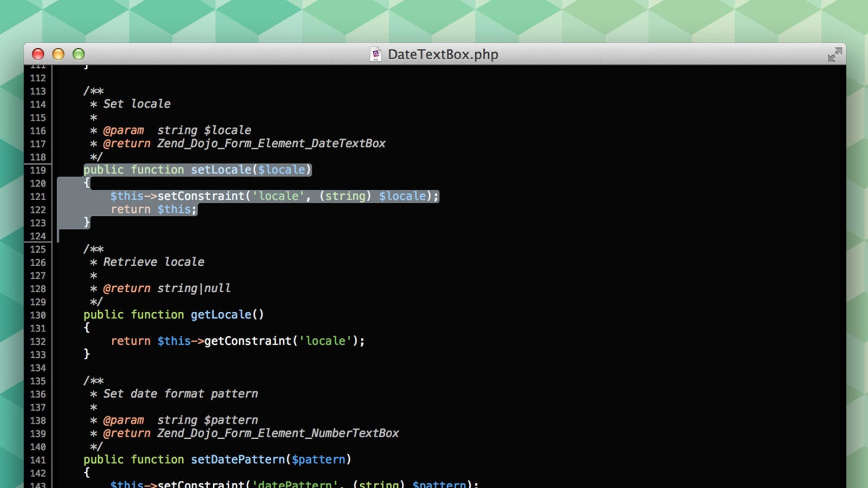Click the 'Set locale' comment text
868x488 pixels.
pyautogui.click(x=137, y=104)
